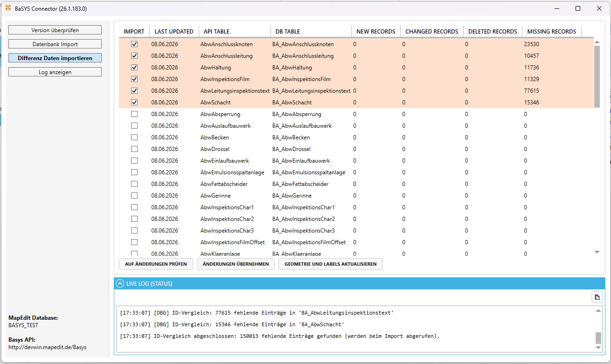The width and height of the screenshot is (611, 364).
Task: Sort by MISSING RECORDS column header
Action: (552, 31)
